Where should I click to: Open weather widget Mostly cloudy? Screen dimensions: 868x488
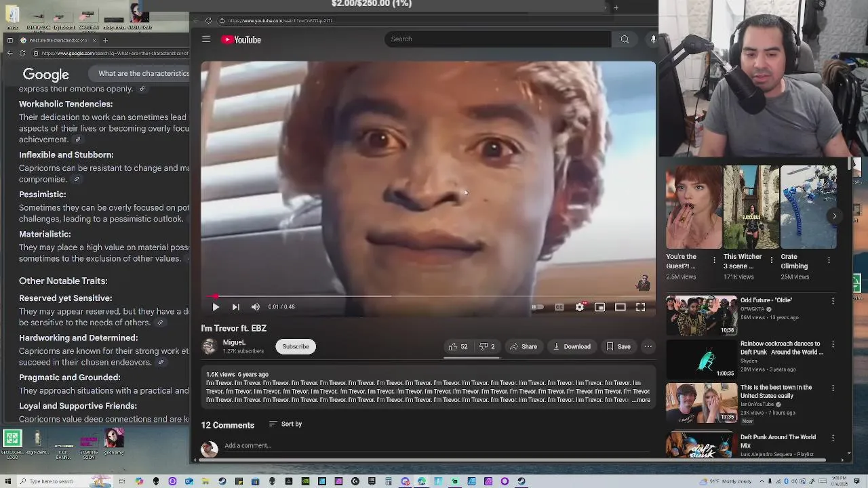[x=726, y=481]
